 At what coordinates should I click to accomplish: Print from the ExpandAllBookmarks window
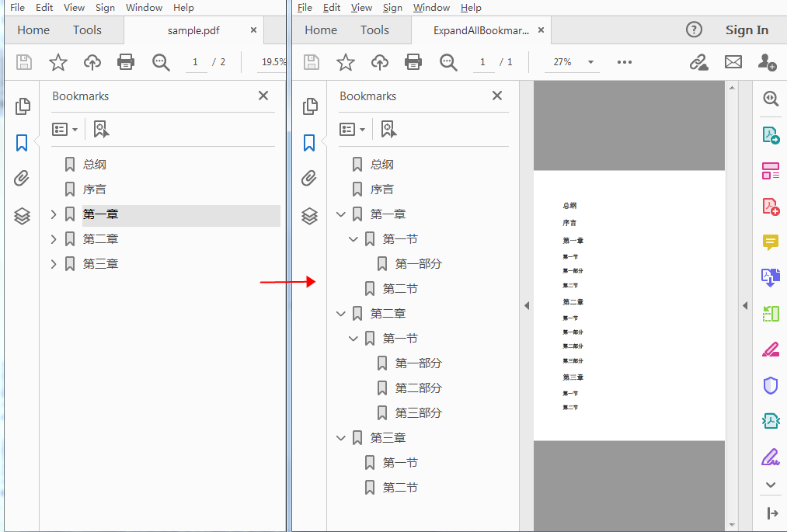pos(413,62)
